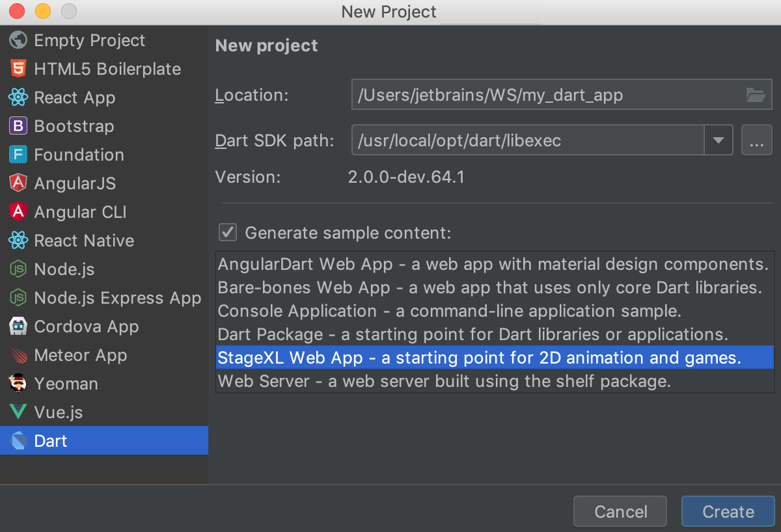
Task: Select Node.js label in list
Action: click(x=64, y=269)
